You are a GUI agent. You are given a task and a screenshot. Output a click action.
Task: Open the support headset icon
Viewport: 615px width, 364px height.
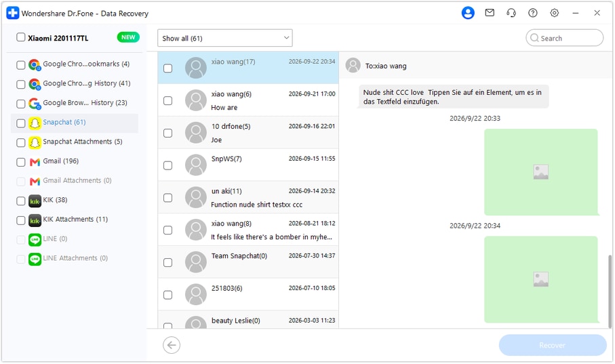click(511, 13)
